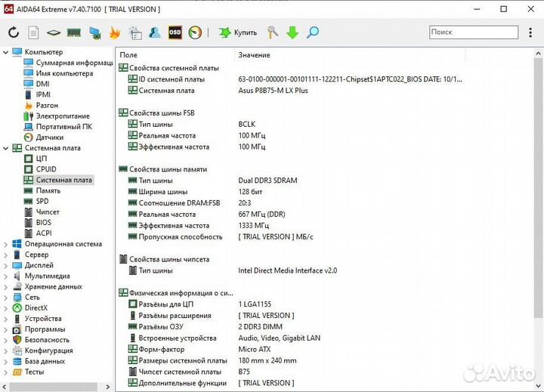Click the green download arrow icon
This screenshot has width=544, height=392.
(x=292, y=32)
